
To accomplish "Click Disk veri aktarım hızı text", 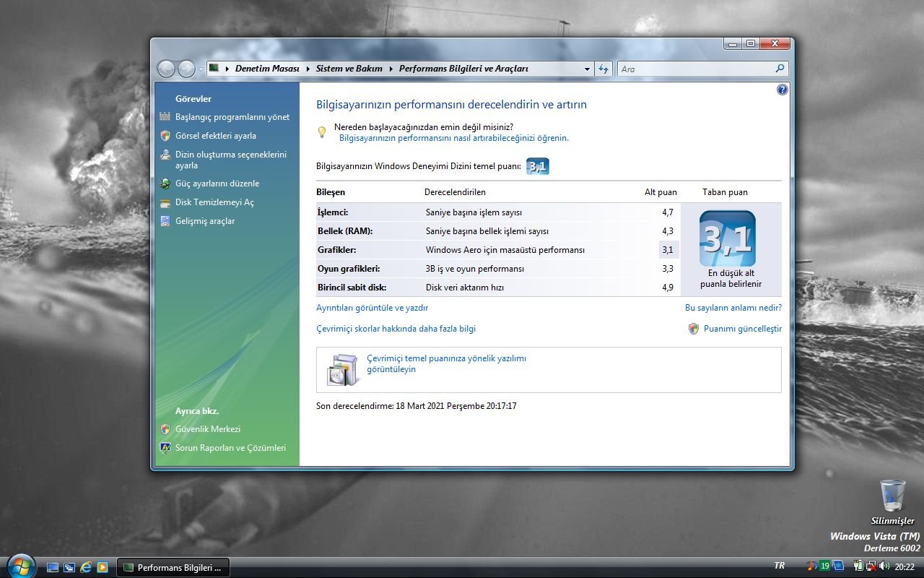I will tap(465, 288).
